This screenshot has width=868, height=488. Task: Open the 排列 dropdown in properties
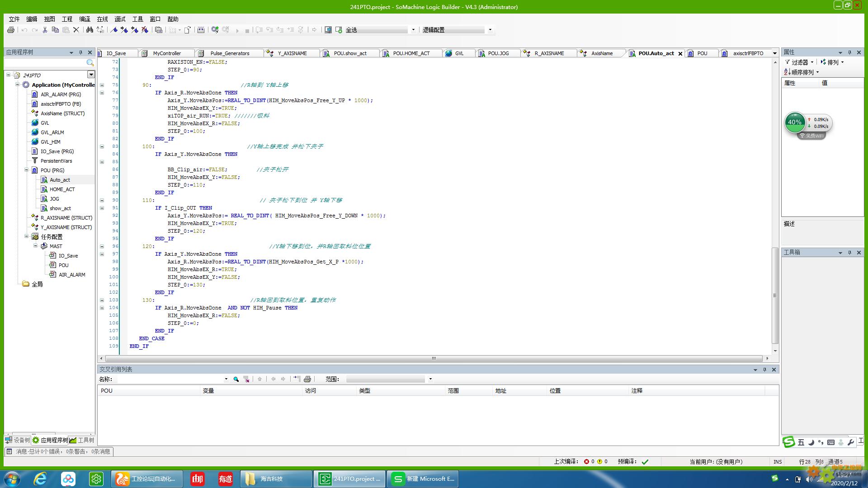click(x=832, y=62)
